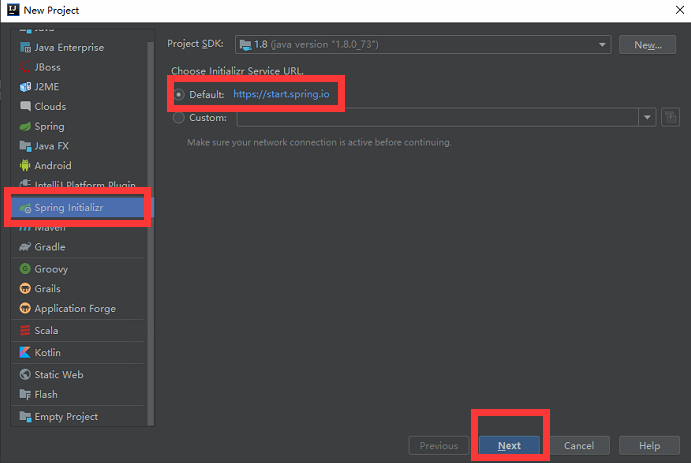Select J2ME in the list
The height and width of the screenshot is (463, 691).
tap(78, 87)
